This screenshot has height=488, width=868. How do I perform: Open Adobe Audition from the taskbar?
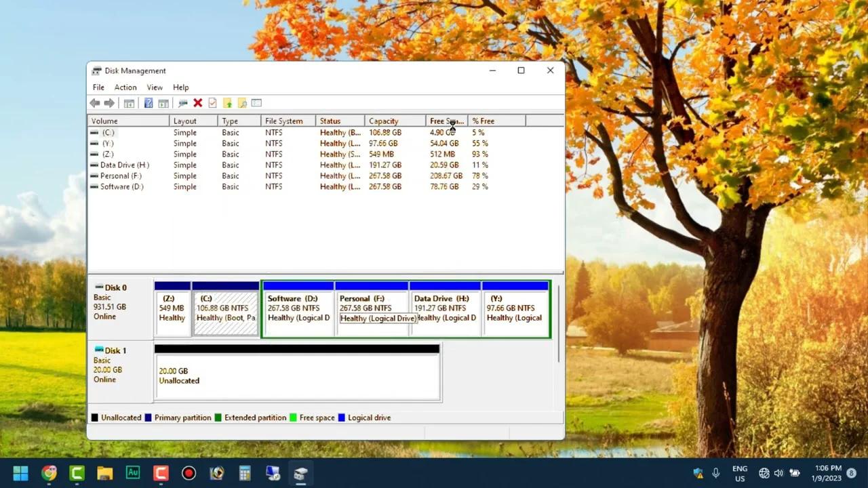132,472
